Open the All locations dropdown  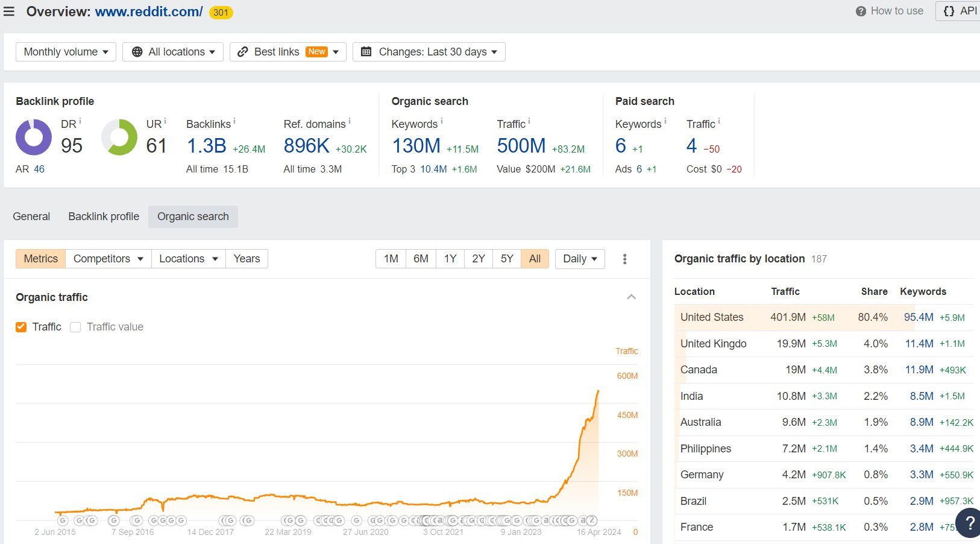point(173,52)
